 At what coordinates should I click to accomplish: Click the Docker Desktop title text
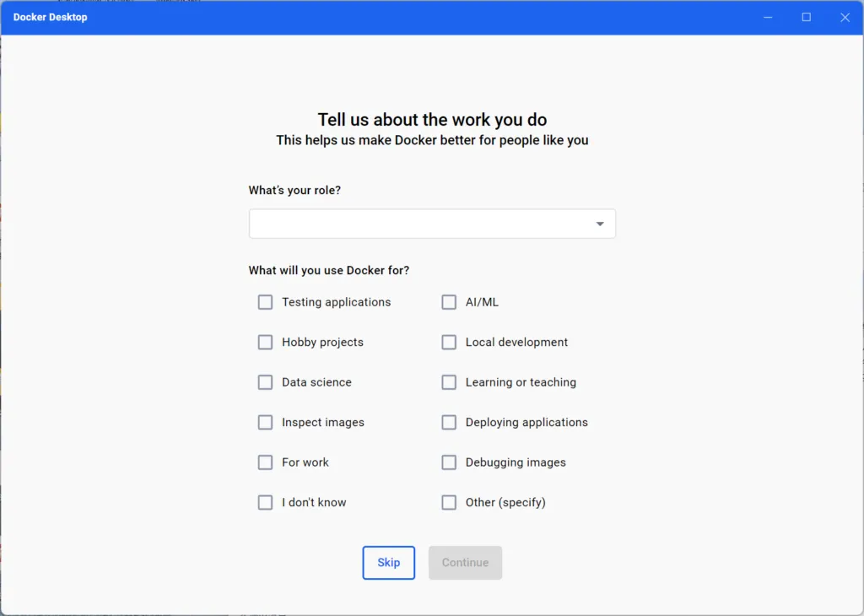[50, 17]
